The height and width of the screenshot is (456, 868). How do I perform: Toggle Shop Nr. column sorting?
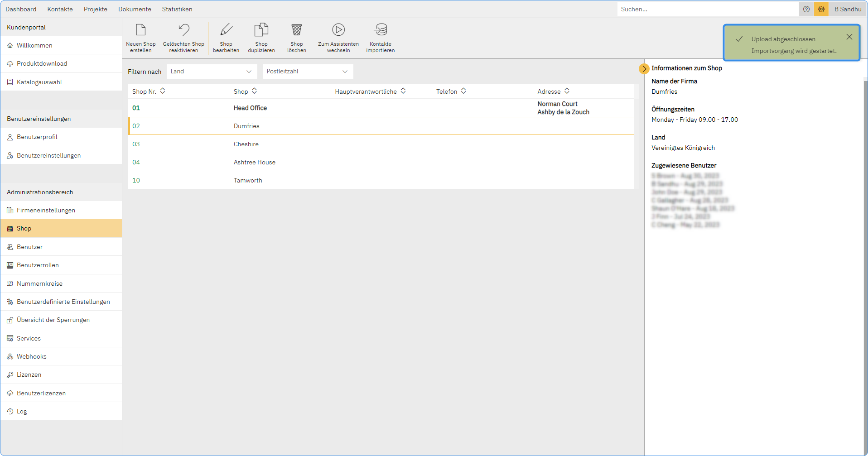pos(163,91)
